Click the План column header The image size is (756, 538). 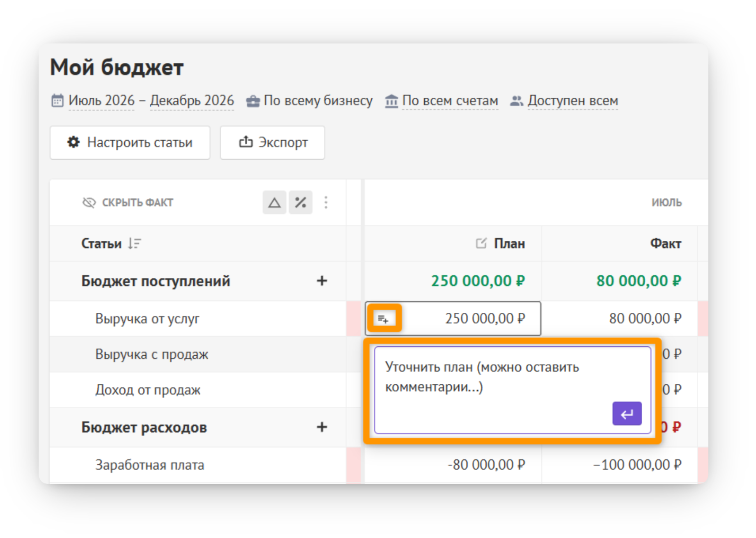[x=509, y=243]
